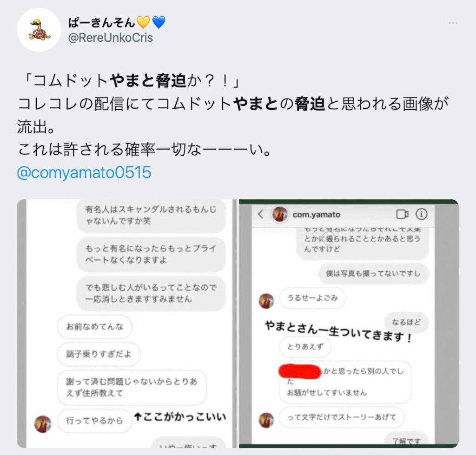Tap avatar beside って文字だけでストーリーあげて message

point(266,420)
